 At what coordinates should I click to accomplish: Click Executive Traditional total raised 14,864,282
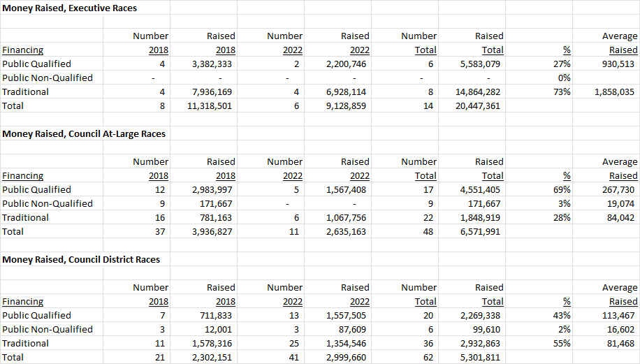coord(478,92)
